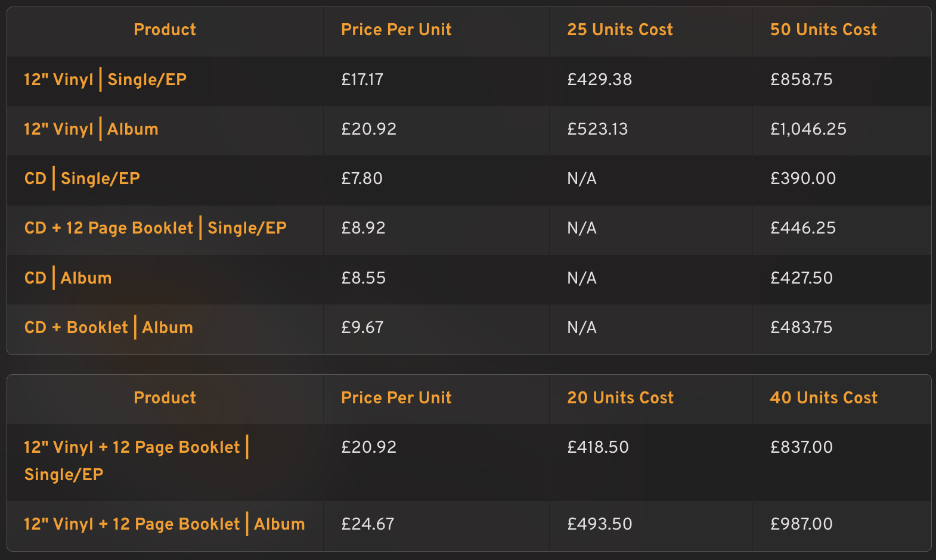
Task: Select the CD Album product name
Action: 68,278
